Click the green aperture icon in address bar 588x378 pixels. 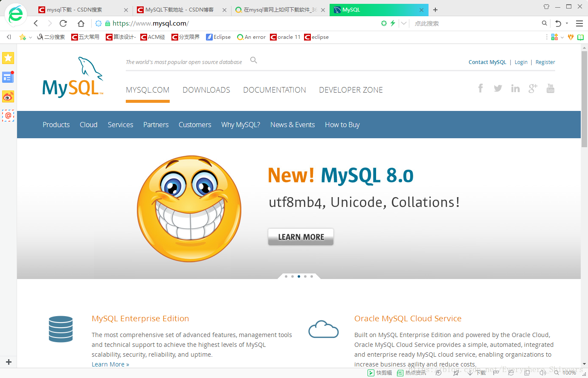pos(384,23)
